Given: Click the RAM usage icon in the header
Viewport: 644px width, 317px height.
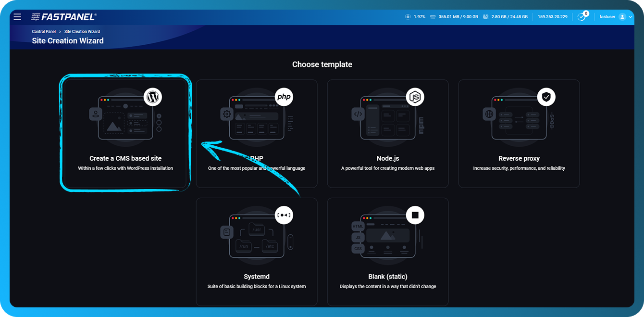Looking at the screenshot, I should (433, 16).
